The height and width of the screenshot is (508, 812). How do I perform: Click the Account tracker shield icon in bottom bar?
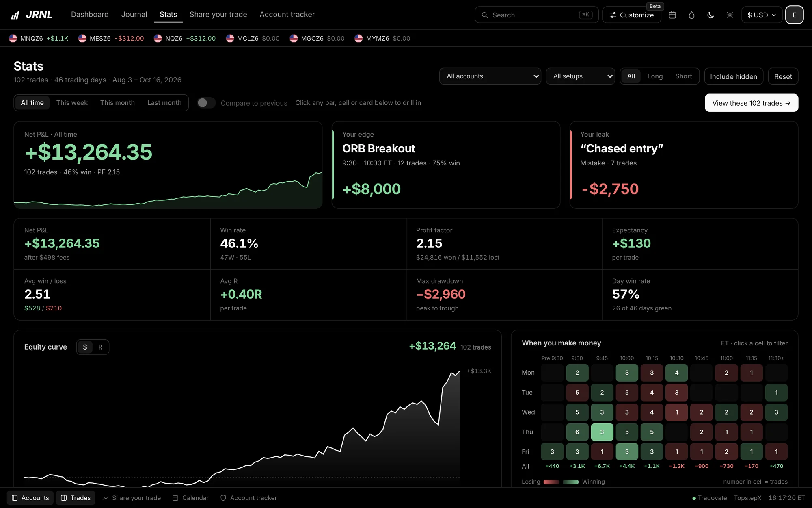(x=223, y=498)
